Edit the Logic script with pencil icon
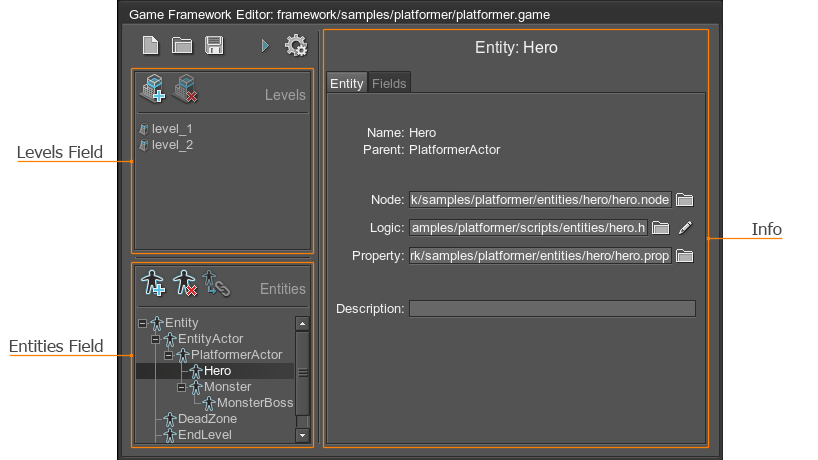 [x=685, y=228]
